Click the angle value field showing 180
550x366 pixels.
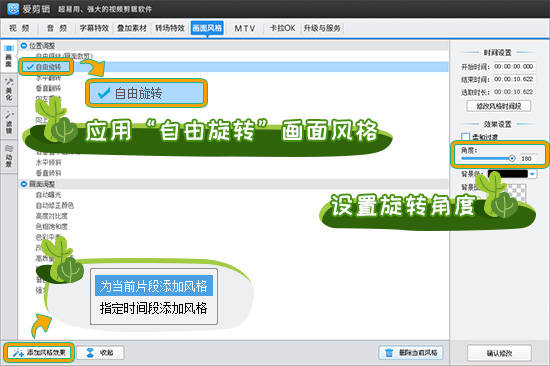[526, 159]
